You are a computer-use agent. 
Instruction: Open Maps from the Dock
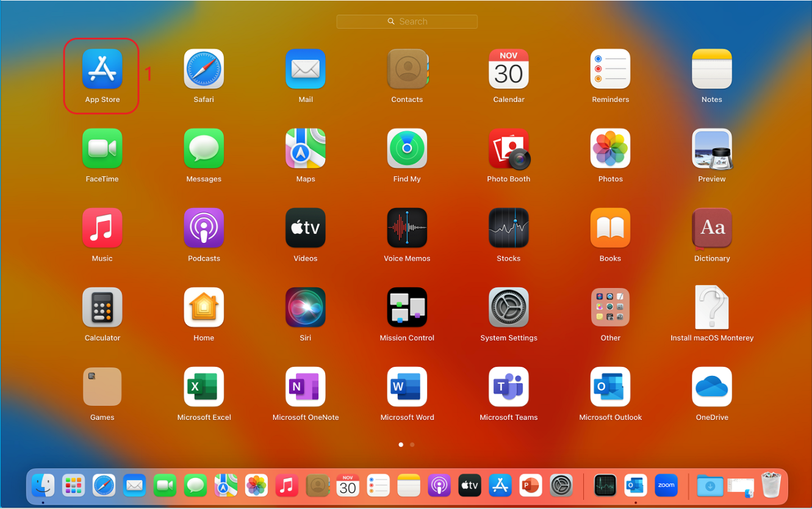pos(226,486)
